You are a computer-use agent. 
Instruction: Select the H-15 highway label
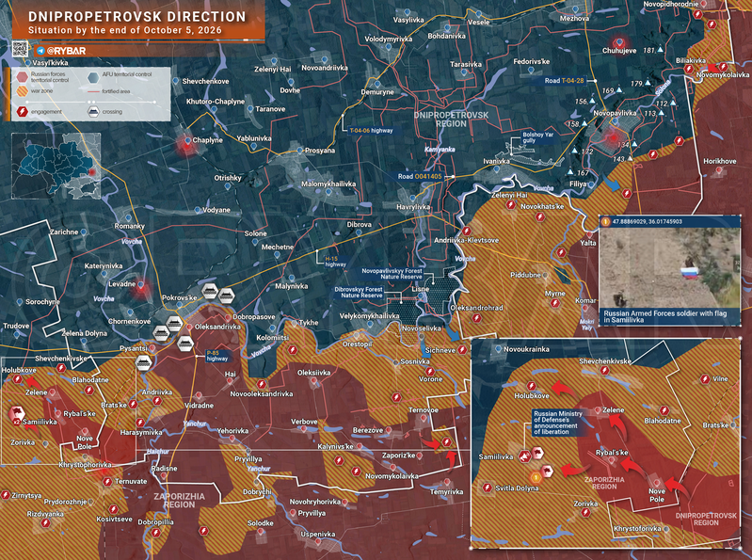point(335,262)
